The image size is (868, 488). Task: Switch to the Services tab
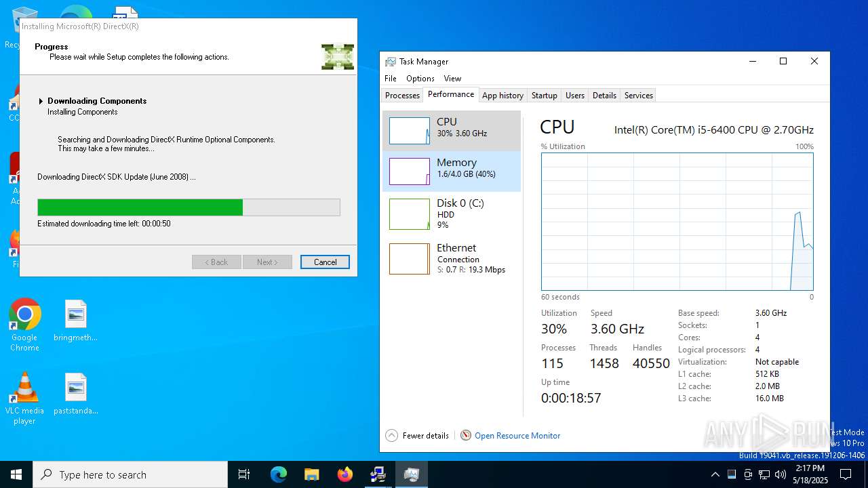[x=638, y=96]
